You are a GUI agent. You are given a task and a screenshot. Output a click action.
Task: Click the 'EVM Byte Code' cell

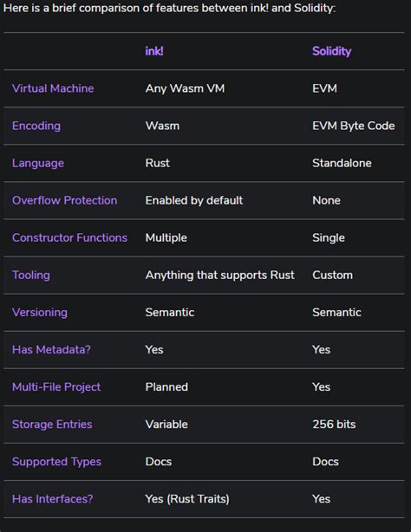pyautogui.click(x=354, y=126)
